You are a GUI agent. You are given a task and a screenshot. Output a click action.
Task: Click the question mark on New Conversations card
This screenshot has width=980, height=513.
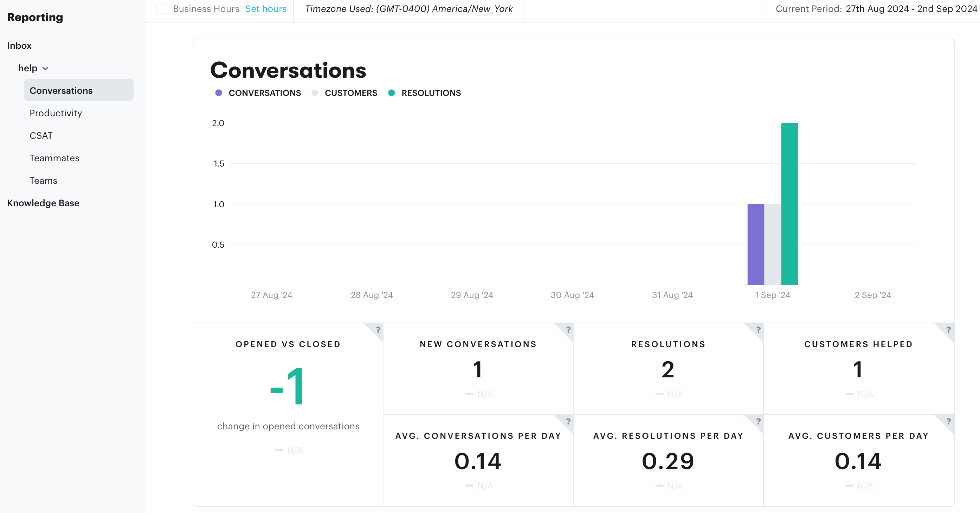click(x=568, y=330)
